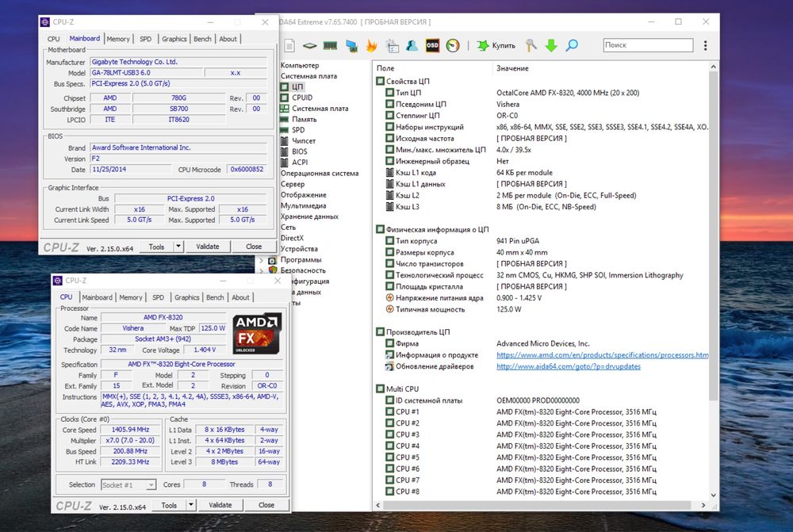The height and width of the screenshot is (532, 793).
Task: Click the cache icon beside Кэш L3
Action: [x=389, y=206]
